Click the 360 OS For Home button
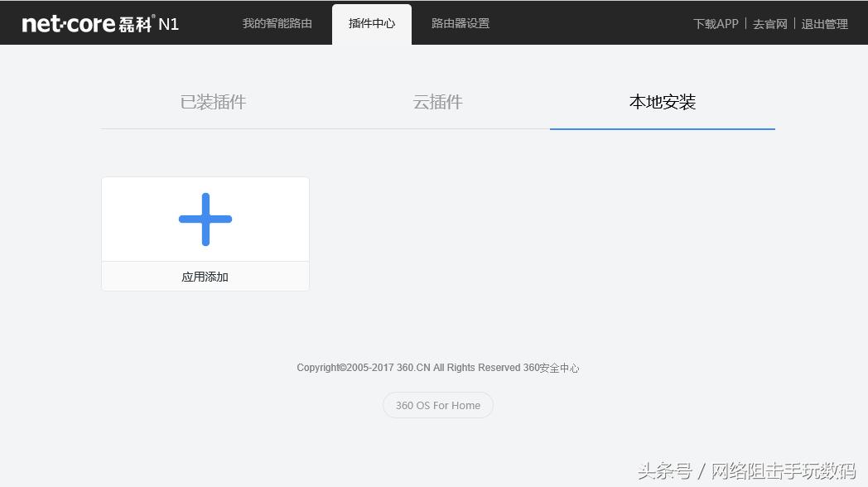The width and height of the screenshot is (868, 487). point(437,405)
